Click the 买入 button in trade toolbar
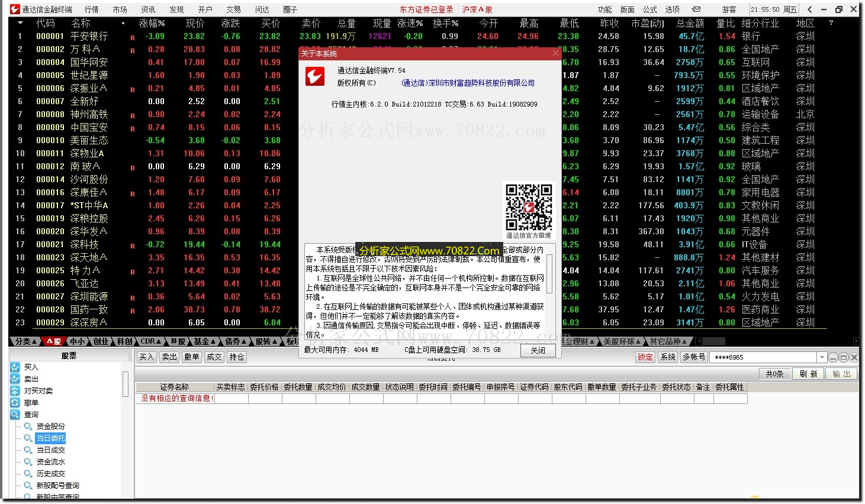Screen dimensions: 865x504 click(x=146, y=357)
